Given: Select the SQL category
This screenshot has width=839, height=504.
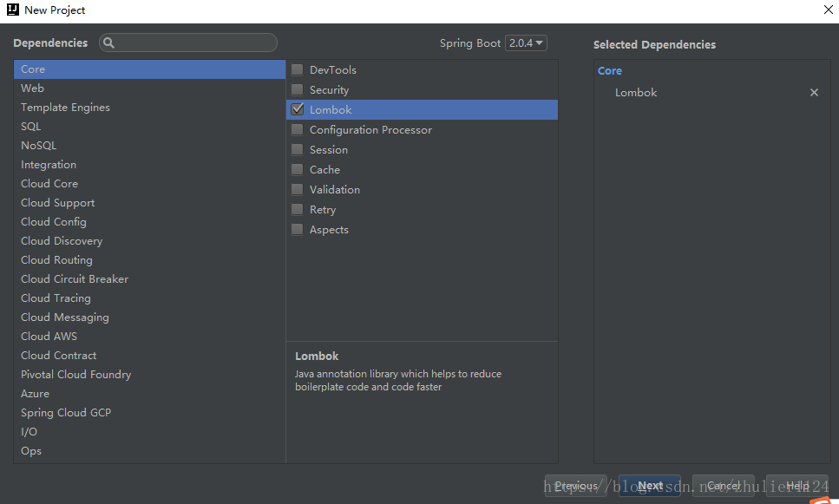Looking at the screenshot, I should coord(150,127).
